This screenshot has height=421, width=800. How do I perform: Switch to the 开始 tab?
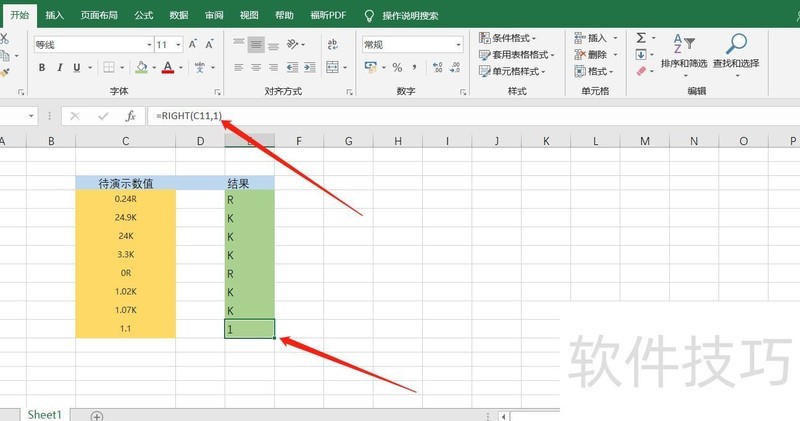tap(20, 15)
